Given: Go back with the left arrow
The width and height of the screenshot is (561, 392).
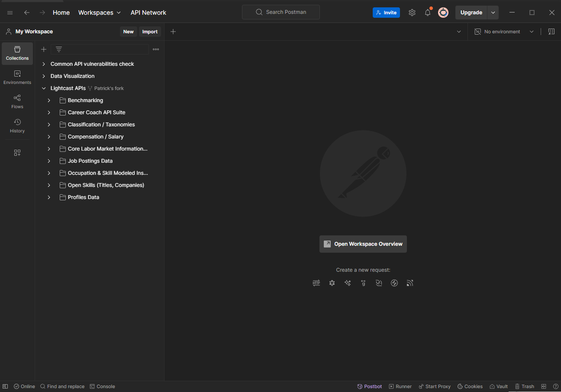Looking at the screenshot, I should tap(27, 13).
